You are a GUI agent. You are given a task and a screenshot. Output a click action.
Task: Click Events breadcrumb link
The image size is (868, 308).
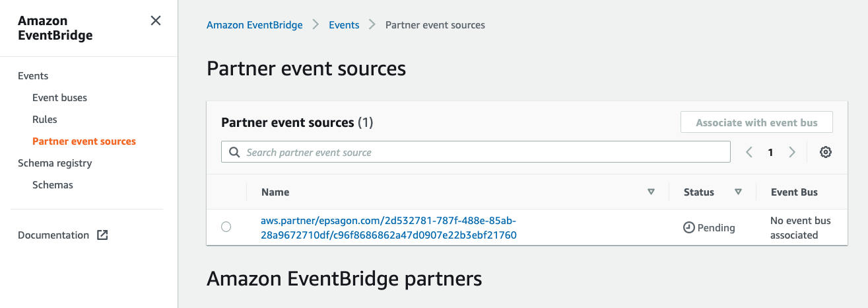[344, 25]
